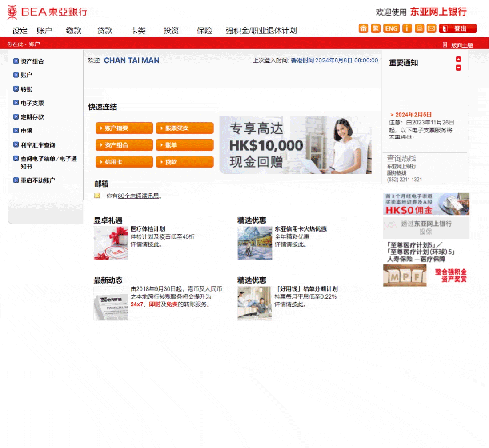Open the 卡类 menu
Screen dimensions: 489x448
click(x=138, y=31)
